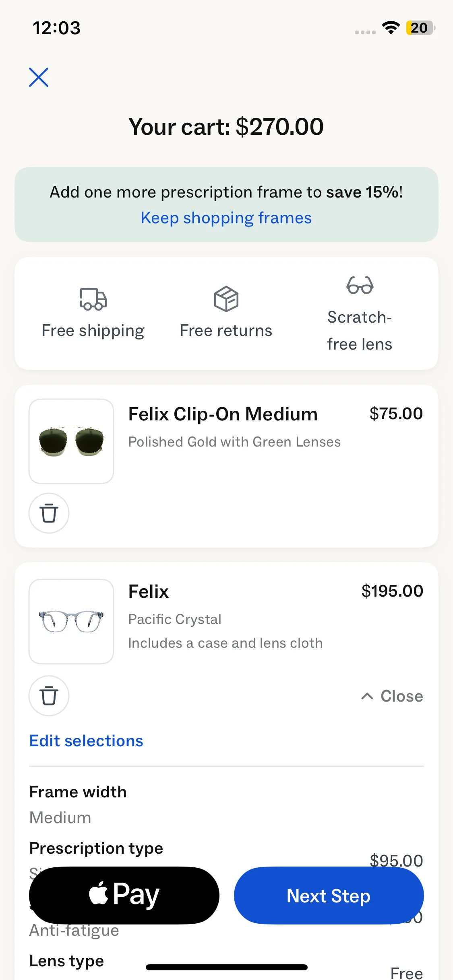Open Keep shopping frames link
This screenshot has height=980, width=453.
point(226,218)
